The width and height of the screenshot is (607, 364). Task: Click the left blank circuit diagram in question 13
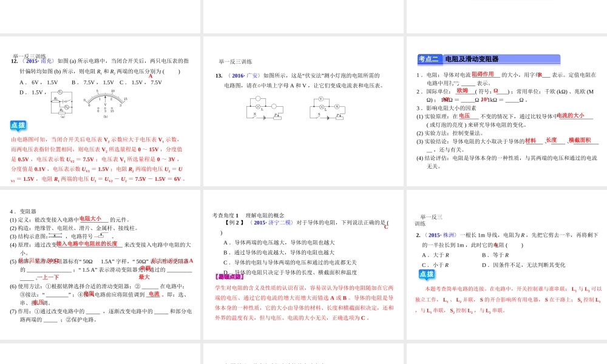tap(265, 108)
